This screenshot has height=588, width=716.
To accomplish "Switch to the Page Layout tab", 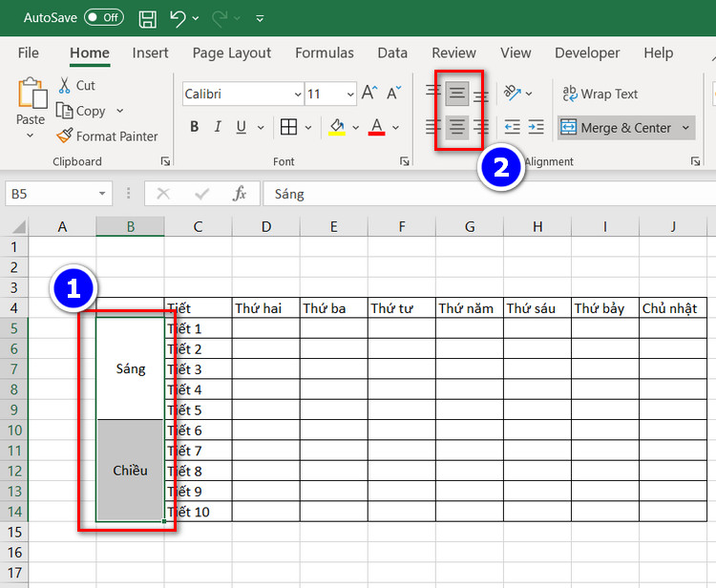I will (x=232, y=52).
